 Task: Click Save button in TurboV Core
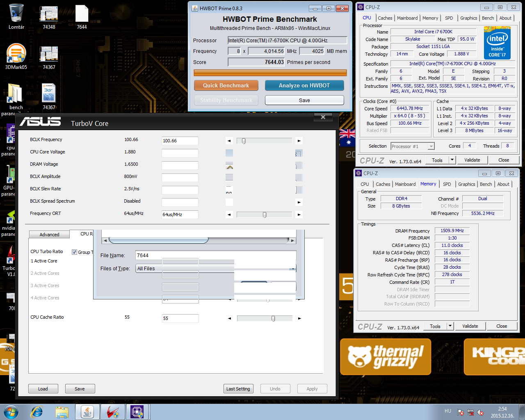80,389
